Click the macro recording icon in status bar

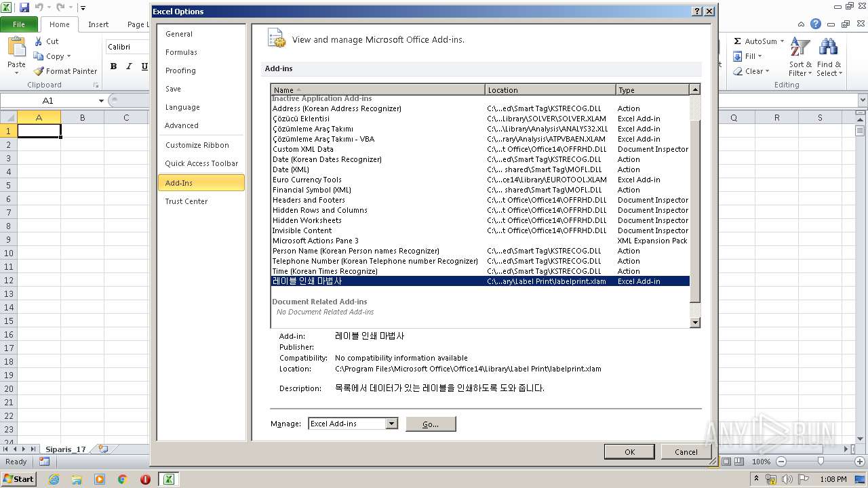point(44,462)
